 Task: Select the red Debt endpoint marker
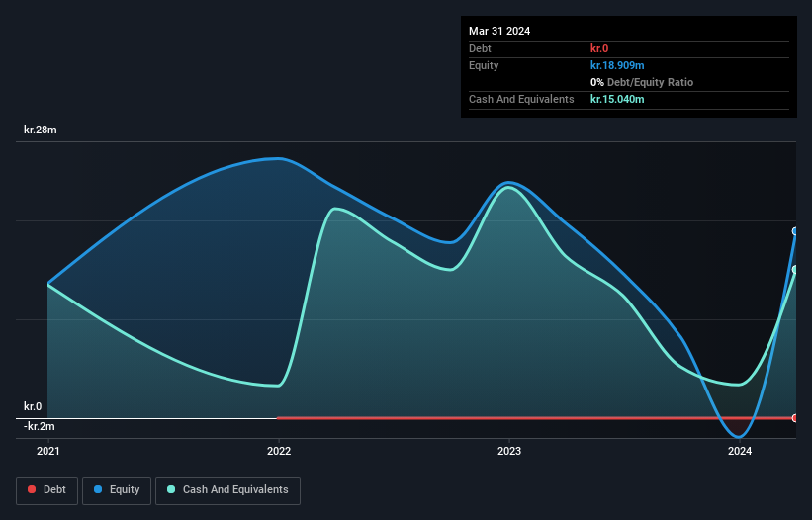coord(795,418)
